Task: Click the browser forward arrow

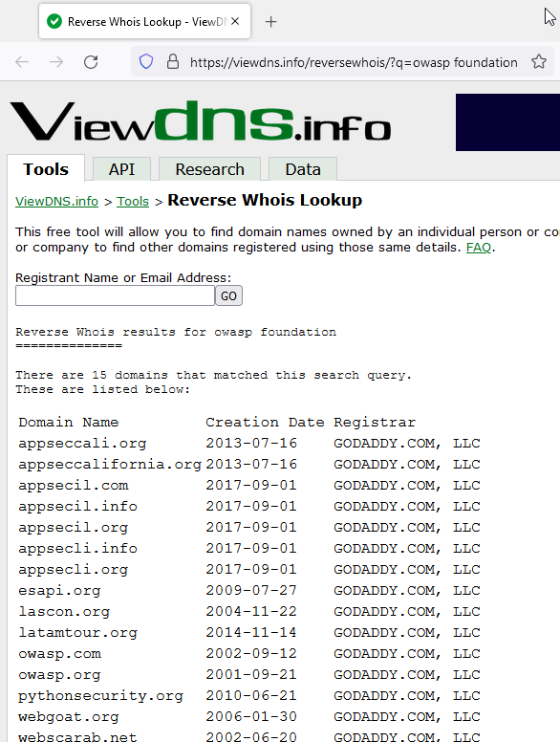Action: pyautogui.click(x=56, y=62)
